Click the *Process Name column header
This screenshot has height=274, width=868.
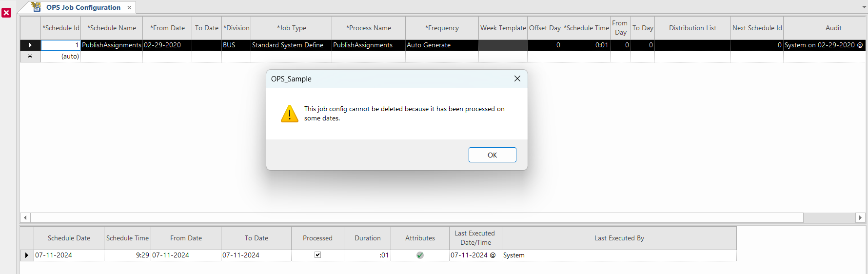tap(369, 28)
